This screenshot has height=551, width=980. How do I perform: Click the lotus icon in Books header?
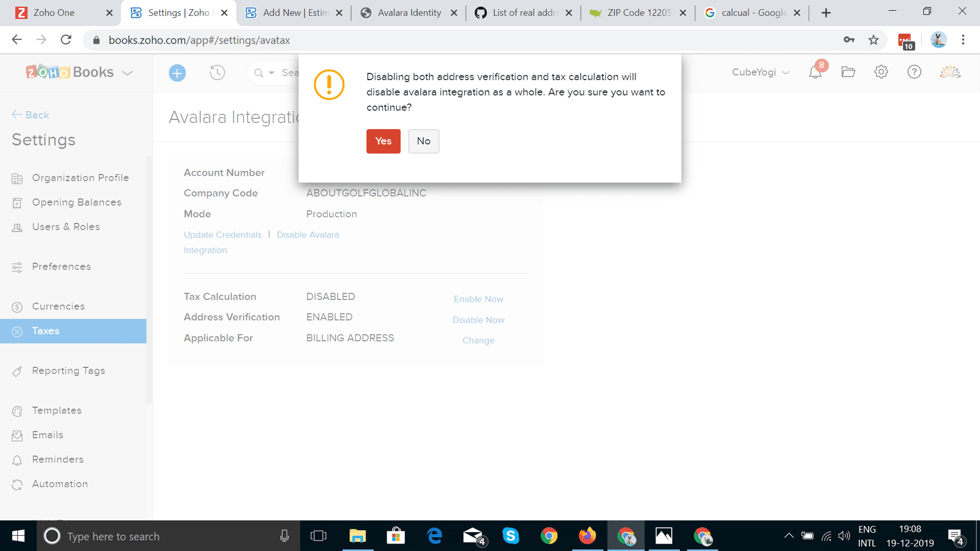click(950, 72)
